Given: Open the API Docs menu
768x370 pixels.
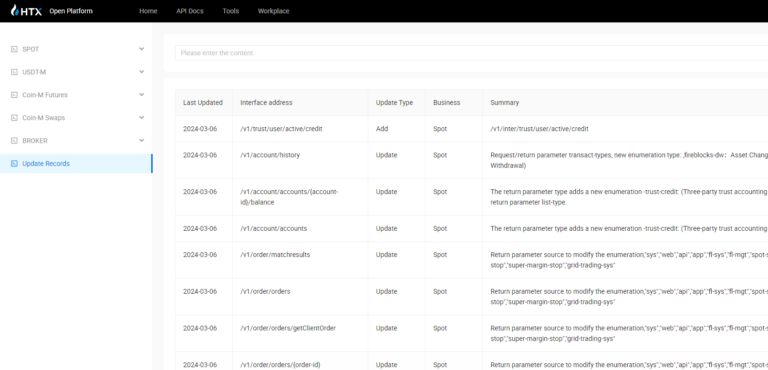Looking at the screenshot, I should [190, 11].
